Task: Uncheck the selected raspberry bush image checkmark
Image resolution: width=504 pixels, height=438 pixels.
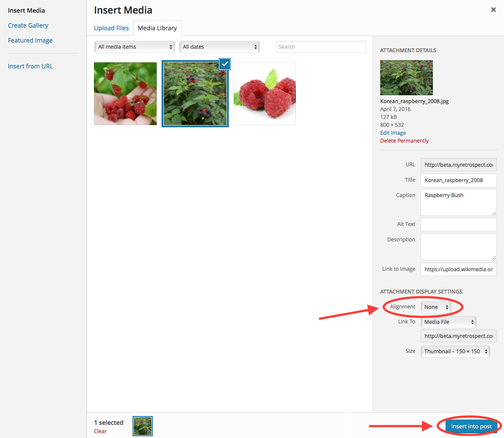Action: click(x=225, y=64)
